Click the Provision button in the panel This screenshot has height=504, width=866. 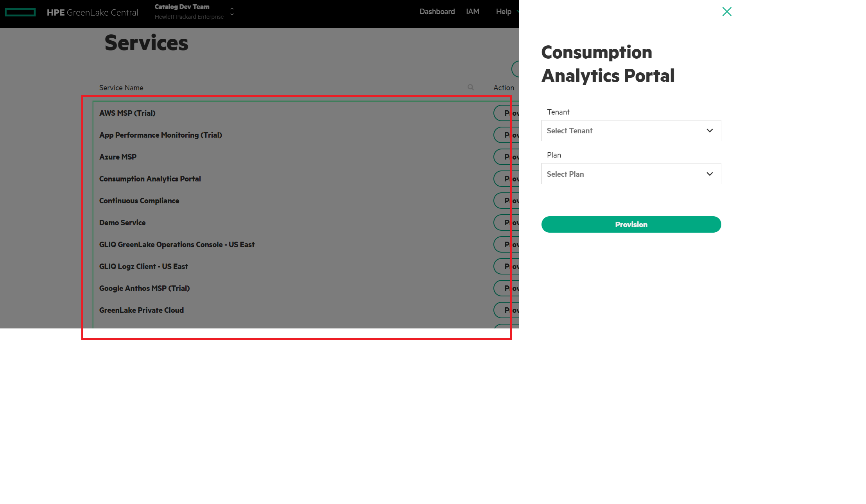631,224
